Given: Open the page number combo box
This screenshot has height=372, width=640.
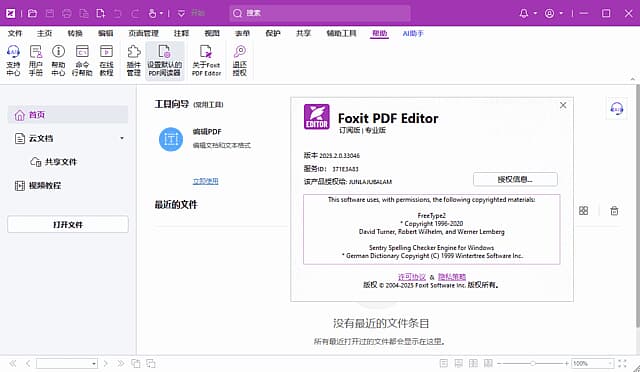Looking at the screenshot, I should click(x=67, y=363).
